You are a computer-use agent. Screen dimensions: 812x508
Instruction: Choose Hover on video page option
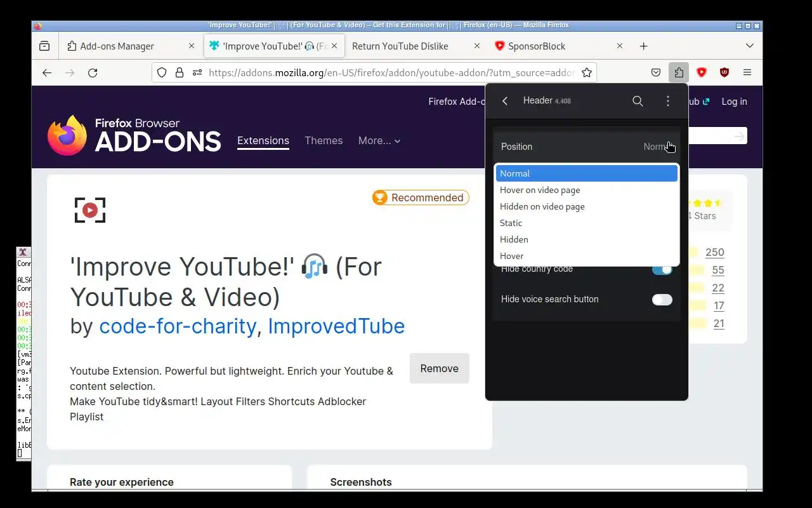[587, 190]
